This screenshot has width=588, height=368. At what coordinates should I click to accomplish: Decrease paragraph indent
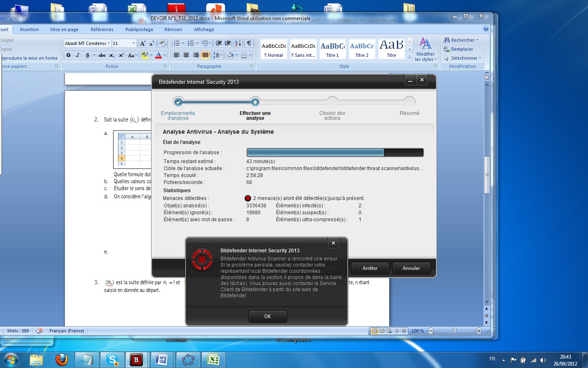click(x=218, y=43)
